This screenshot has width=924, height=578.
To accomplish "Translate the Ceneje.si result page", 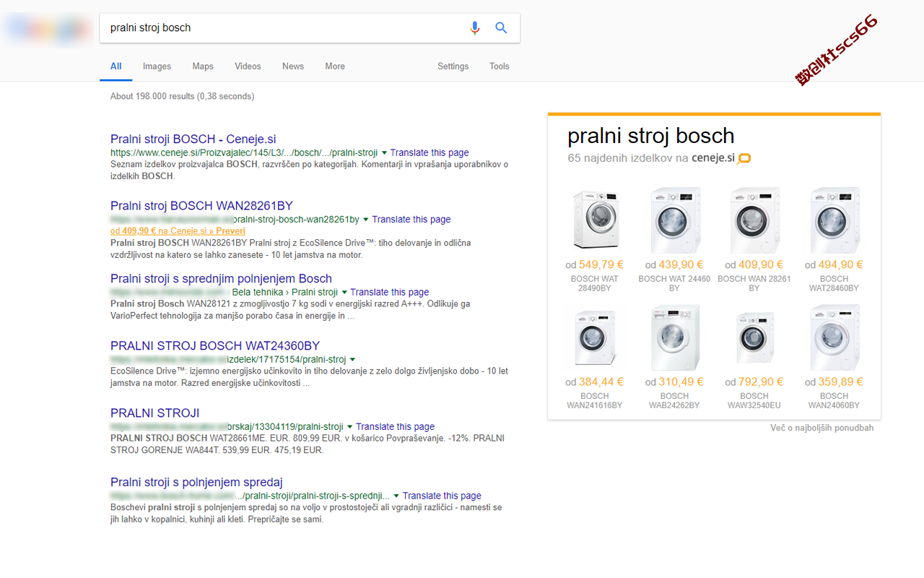I will click(x=430, y=153).
